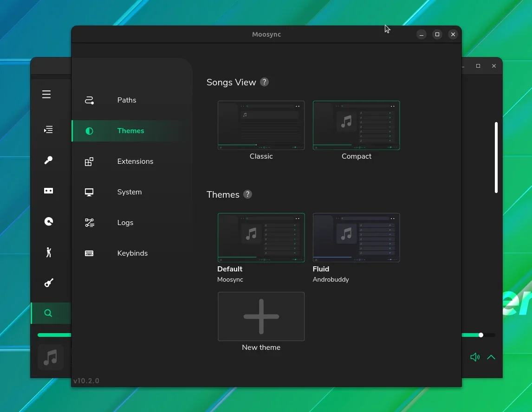Click the New theme label
The image size is (532, 412).
coord(261,348)
